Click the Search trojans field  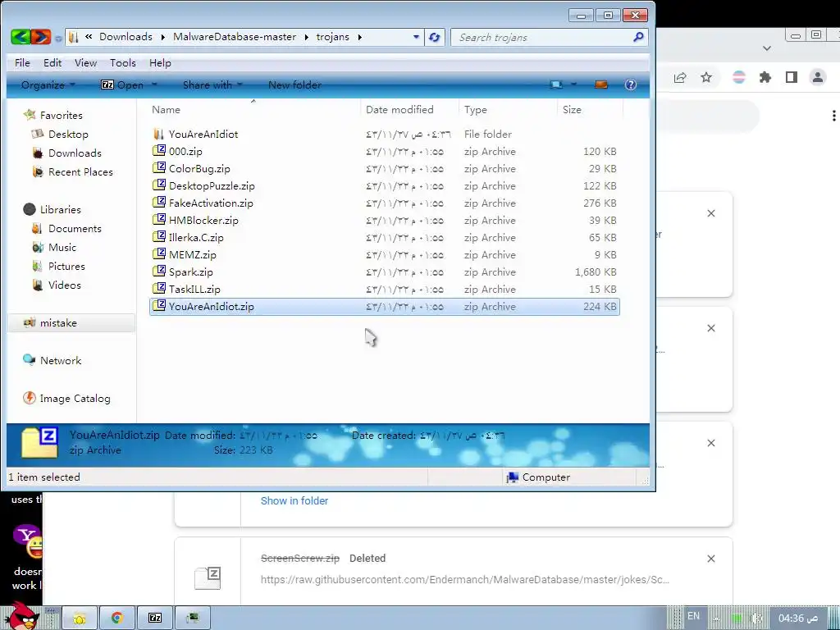click(541, 37)
